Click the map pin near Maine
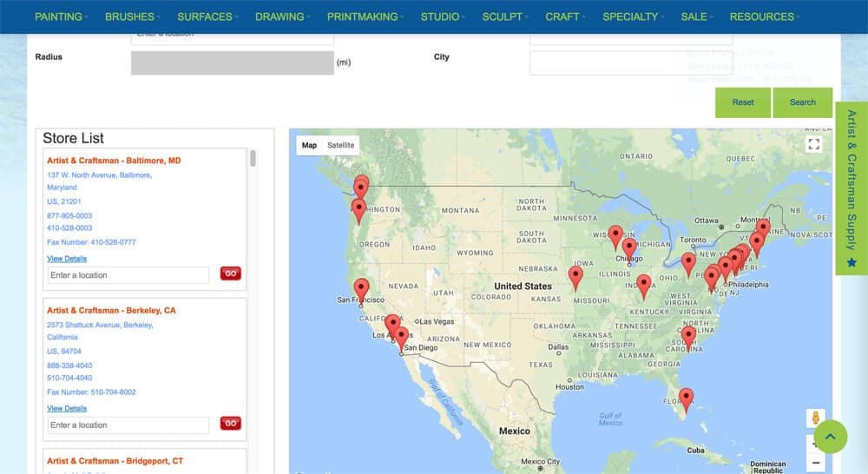Viewport: 868px width, 474px height. tap(763, 228)
